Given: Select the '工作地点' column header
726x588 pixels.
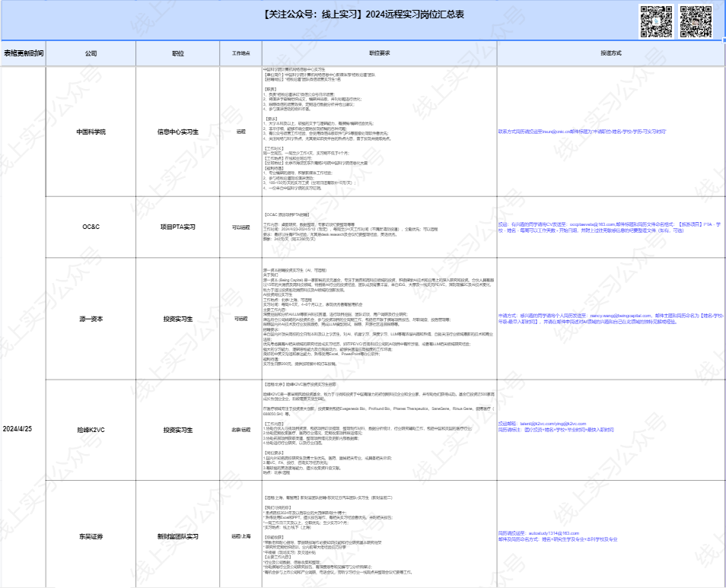Looking at the screenshot, I should (x=240, y=53).
